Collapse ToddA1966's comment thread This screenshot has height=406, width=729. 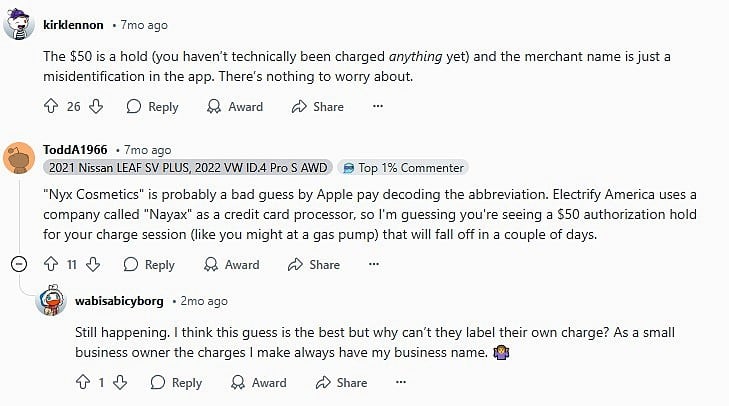pyautogui.click(x=18, y=264)
